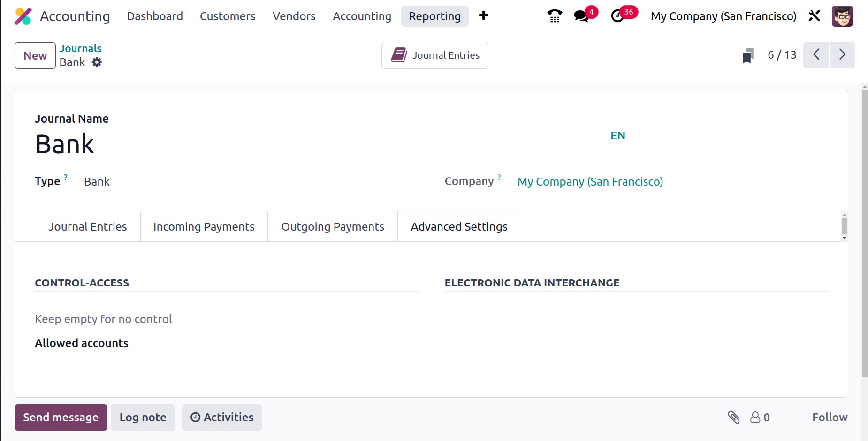Click the Keep empty for no control text
This screenshot has height=441, width=868.
point(103,319)
